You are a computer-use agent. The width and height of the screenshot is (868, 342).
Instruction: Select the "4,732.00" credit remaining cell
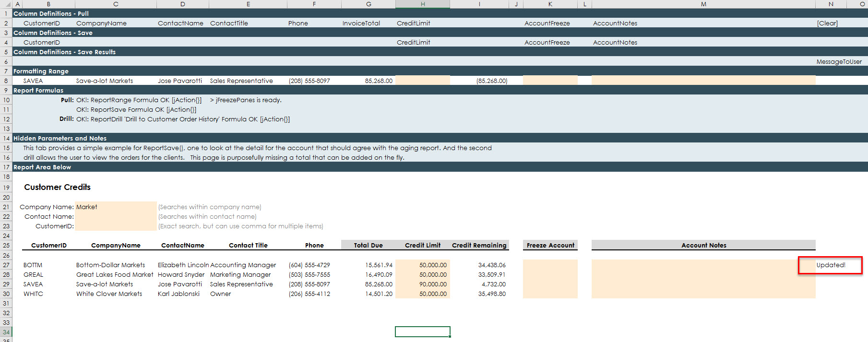(x=494, y=284)
